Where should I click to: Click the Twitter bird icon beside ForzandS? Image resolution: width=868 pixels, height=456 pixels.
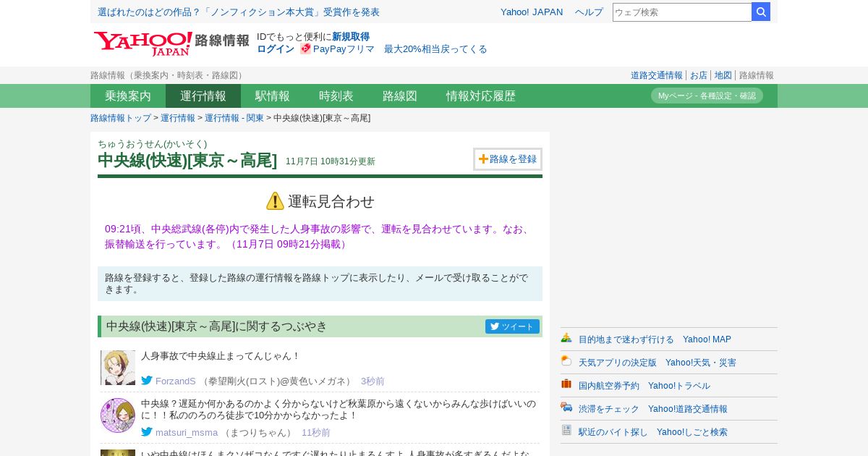[x=147, y=380]
